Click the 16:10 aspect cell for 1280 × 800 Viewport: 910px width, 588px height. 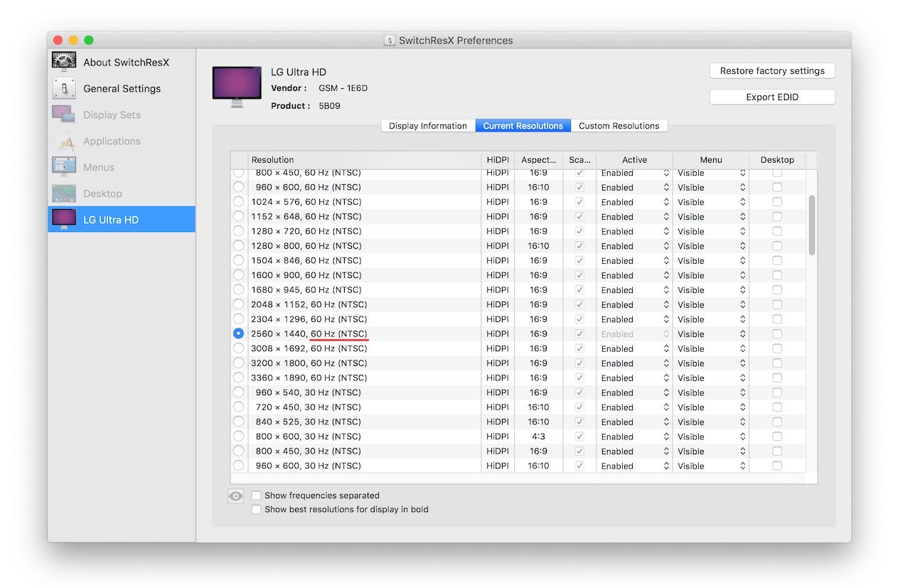(538, 246)
